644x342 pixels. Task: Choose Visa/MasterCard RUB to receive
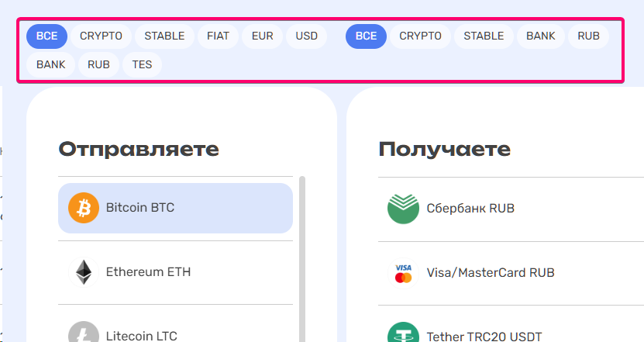point(491,273)
